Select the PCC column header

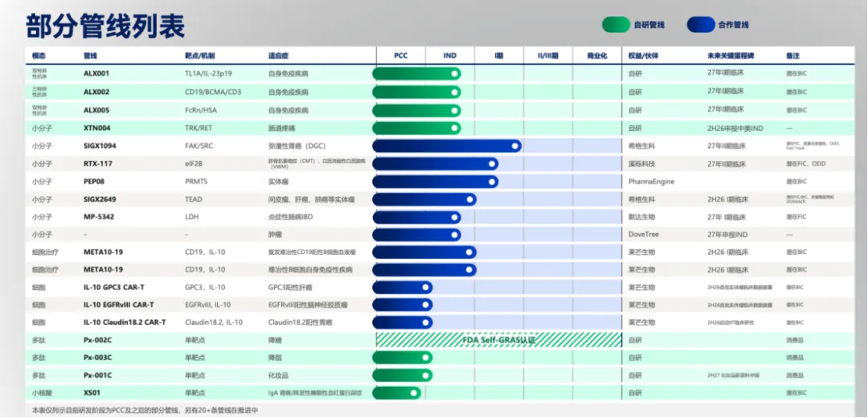[401, 56]
